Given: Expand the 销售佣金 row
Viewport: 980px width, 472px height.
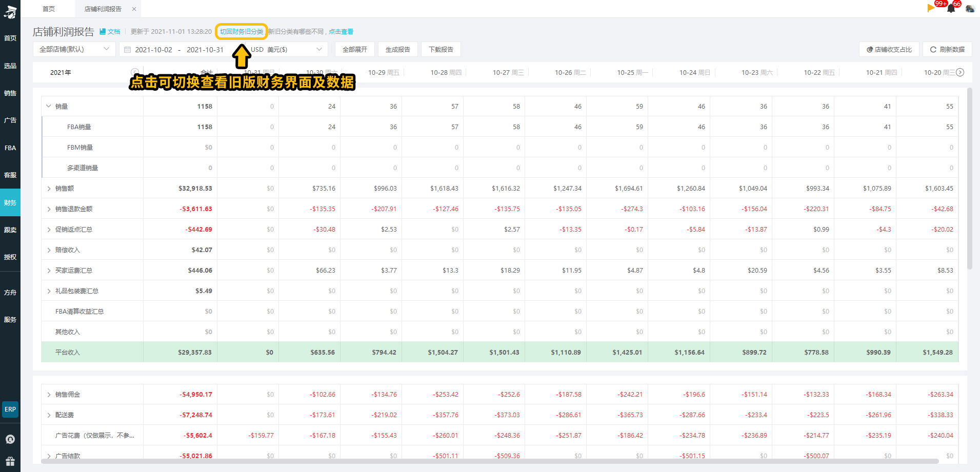Looking at the screenshot, I should coord(49,395).
